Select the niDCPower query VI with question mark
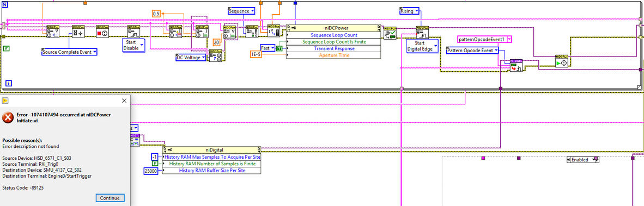The height and width of the screenshot is (206, 644). tap(216, 55)
